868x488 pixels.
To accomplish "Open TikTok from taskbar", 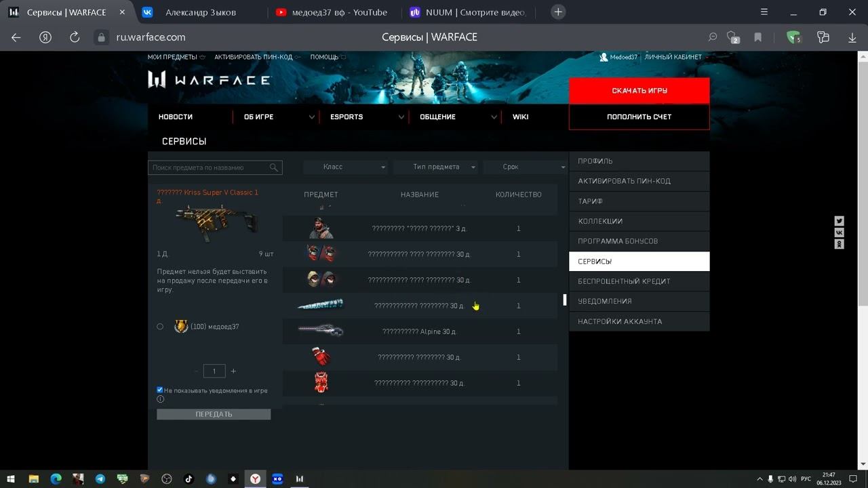I will pyautogui.click(x=189, y=479).
